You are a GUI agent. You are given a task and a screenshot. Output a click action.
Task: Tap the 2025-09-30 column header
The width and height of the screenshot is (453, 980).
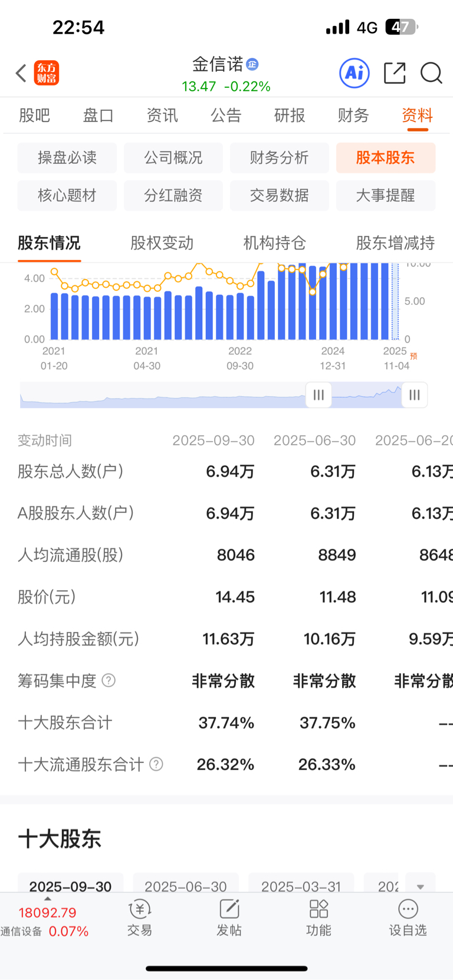(x=214, y=440)
